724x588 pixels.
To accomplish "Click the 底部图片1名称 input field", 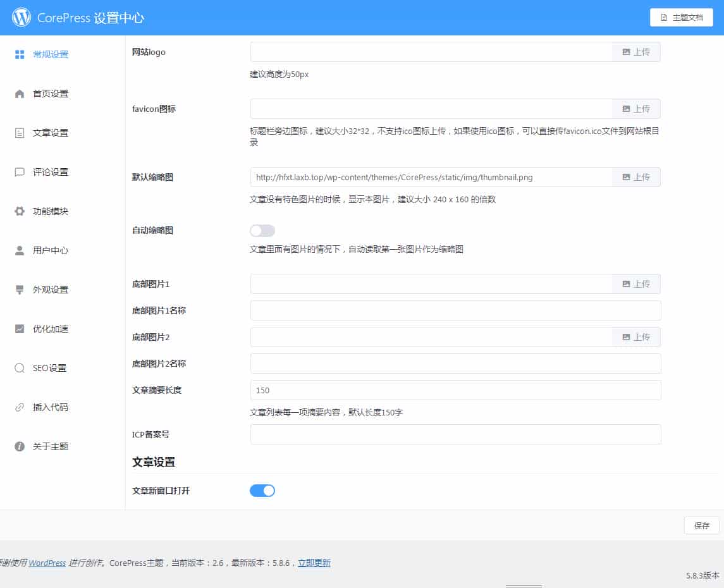I will click(456, 310).
